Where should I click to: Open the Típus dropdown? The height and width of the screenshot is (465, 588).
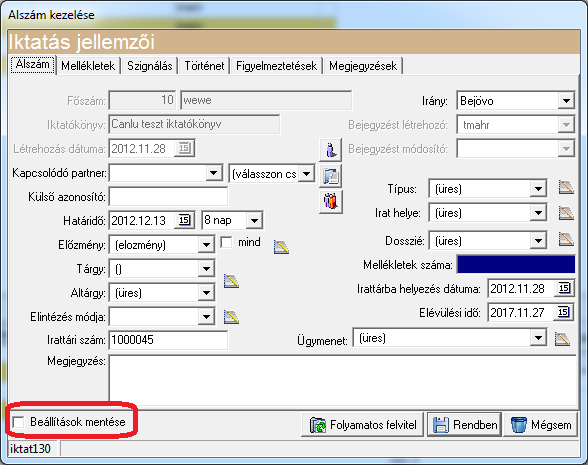538,189
